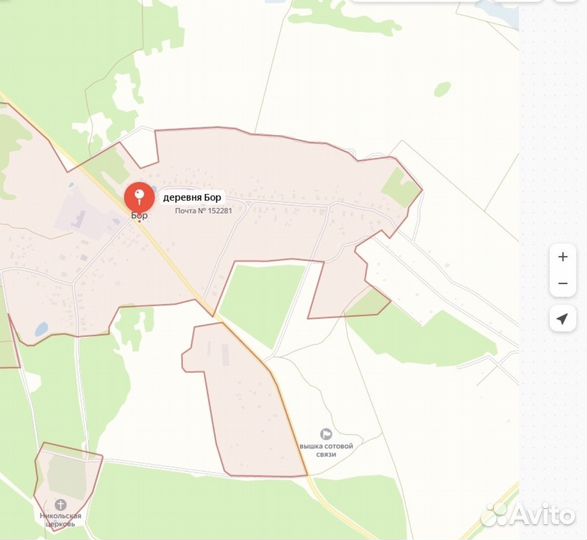Select the red pin marker on the map
The width and height of the screenshot is (587, 540).
139,196
